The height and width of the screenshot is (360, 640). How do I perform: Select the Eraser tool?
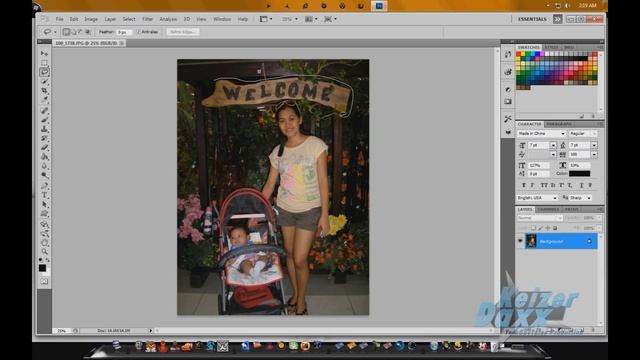pos(44,147)
